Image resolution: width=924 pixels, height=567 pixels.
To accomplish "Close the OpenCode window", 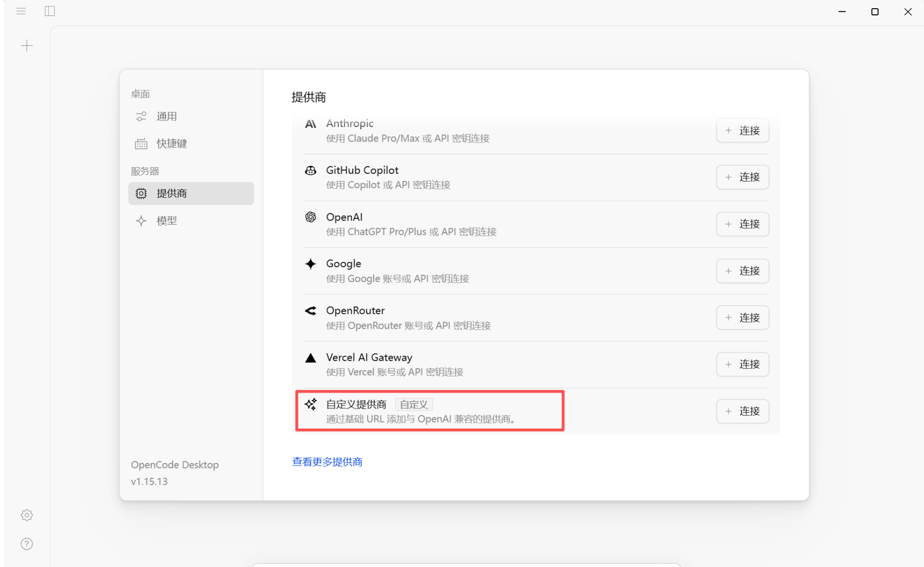I will coord(908,11).
